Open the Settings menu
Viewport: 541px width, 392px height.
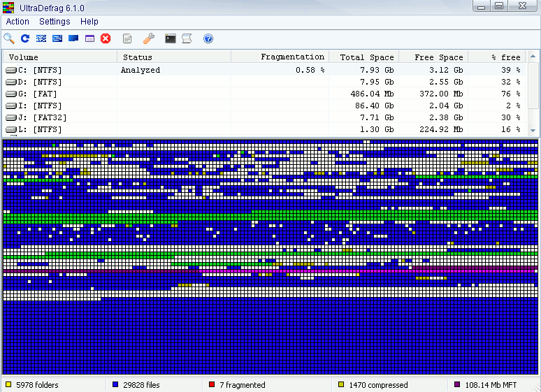55,22
